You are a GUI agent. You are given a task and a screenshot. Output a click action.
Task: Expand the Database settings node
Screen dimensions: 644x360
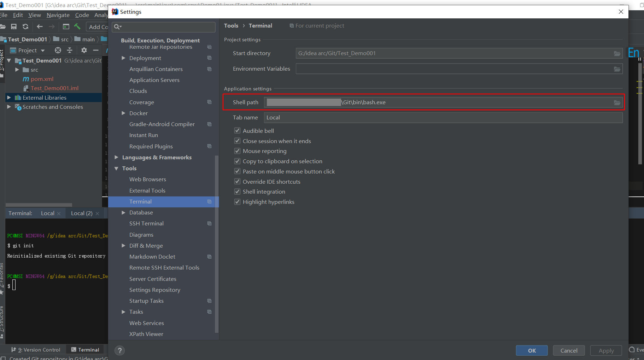coord(123,213)
